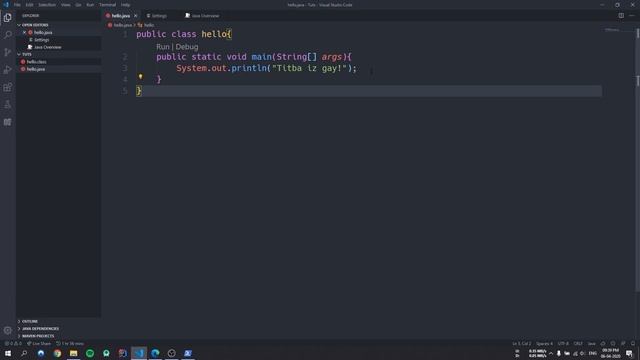Click the minimap code preview

click(612, 30)
